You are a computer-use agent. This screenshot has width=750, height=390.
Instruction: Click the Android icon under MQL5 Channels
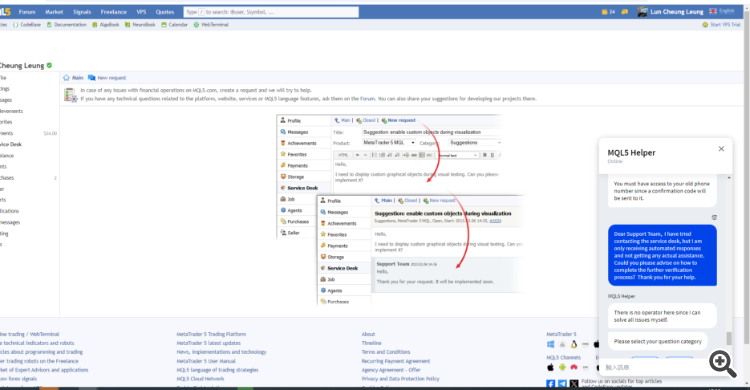coord(562,368)
